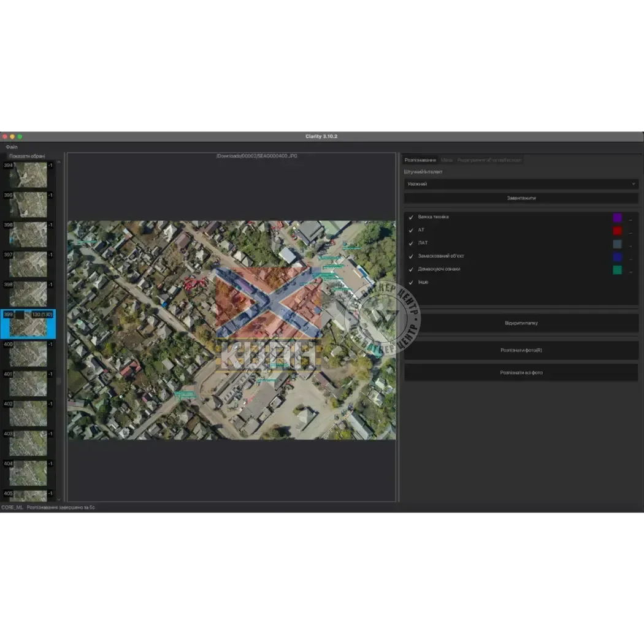Toggle the Інше checkbox
This screenshot has width=644, height=644.
pyautogui.click(x=411, y=283)
